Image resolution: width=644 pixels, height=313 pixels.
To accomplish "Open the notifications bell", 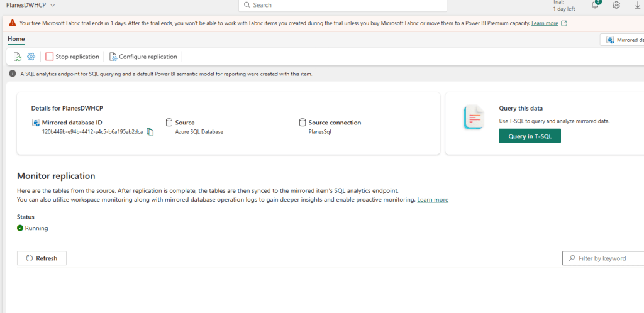I will (x=595, y=5).
